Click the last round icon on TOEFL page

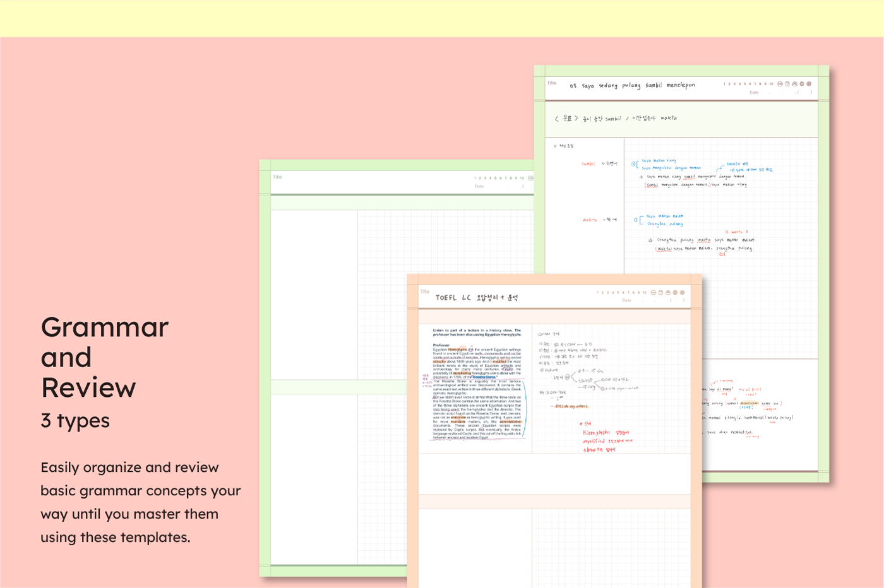(x=682, y=293)
